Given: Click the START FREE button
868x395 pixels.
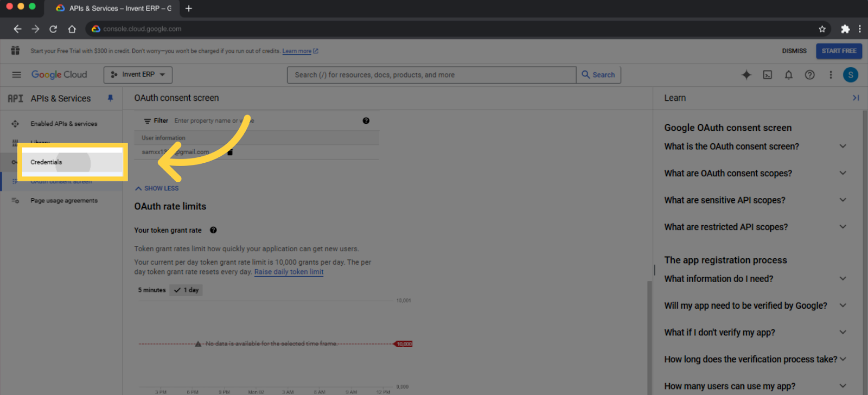Looking at the screenshot, I should (x=839, y=51).
